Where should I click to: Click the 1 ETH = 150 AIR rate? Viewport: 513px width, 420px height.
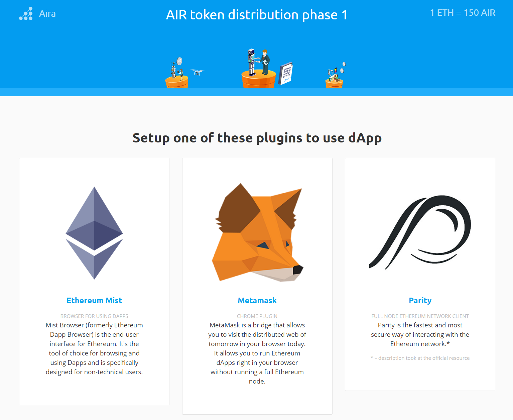point(463,13)
